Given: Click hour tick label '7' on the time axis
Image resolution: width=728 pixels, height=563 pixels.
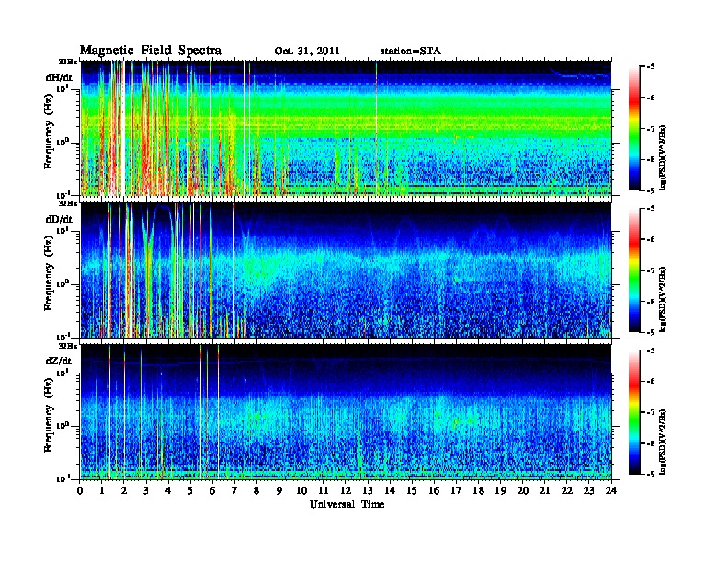Looking at the screenshot, I should tap(235, 490).
